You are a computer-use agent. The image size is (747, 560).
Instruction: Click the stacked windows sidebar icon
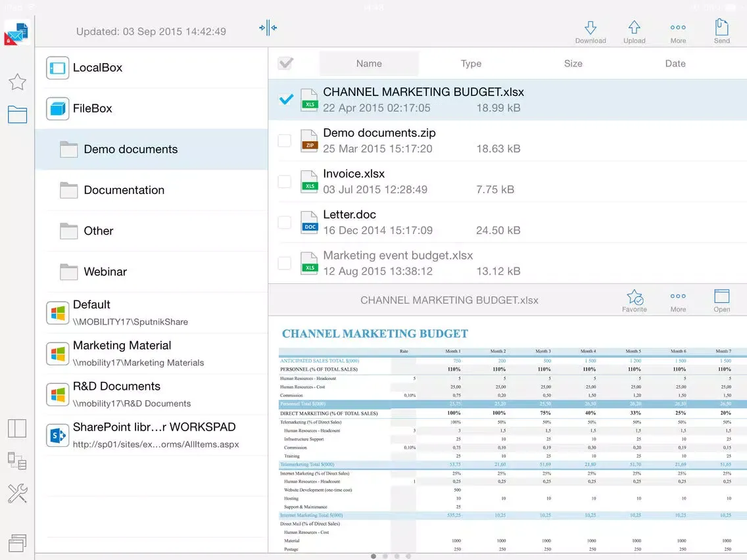[x=17, y=542]
